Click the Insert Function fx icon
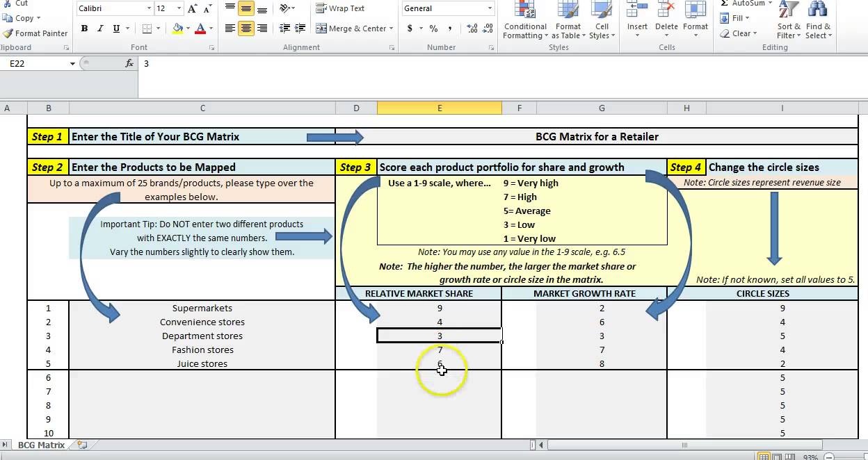This screenshot has height=460, width=868. [x=129, y=63]
